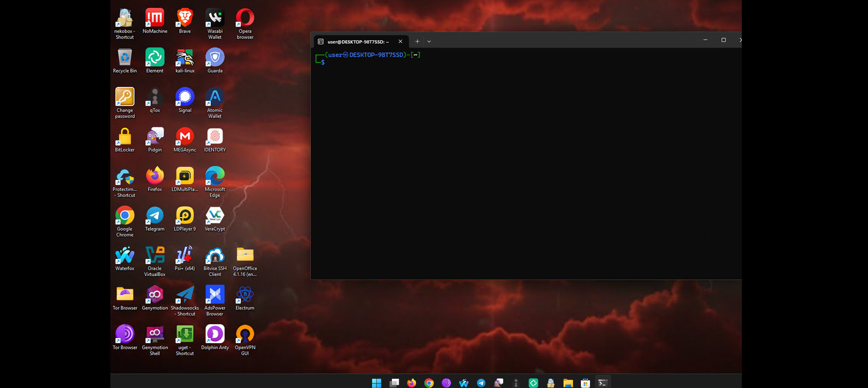
Task: Open the NoMachine desktop icon
Action: pyautogui.click(x=155, y=21)
